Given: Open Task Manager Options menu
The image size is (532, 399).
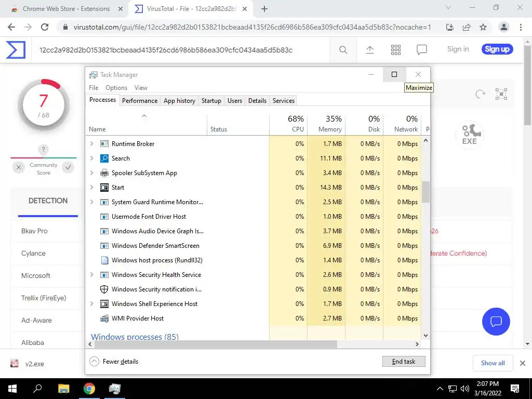Looking at the screenshot, I should coord(116,87).
